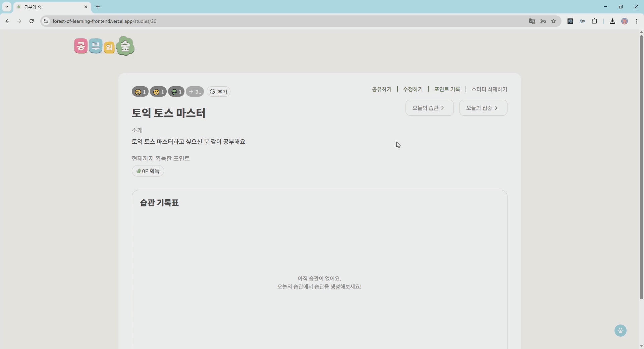Click the scrollbar up arrow
The width and height of the screenshot is (644, 349).
[641, 32]
